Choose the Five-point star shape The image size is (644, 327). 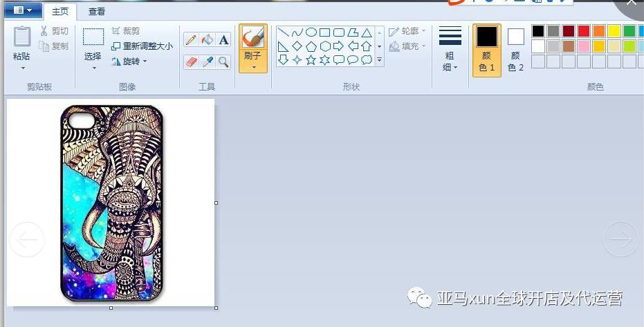311,60
